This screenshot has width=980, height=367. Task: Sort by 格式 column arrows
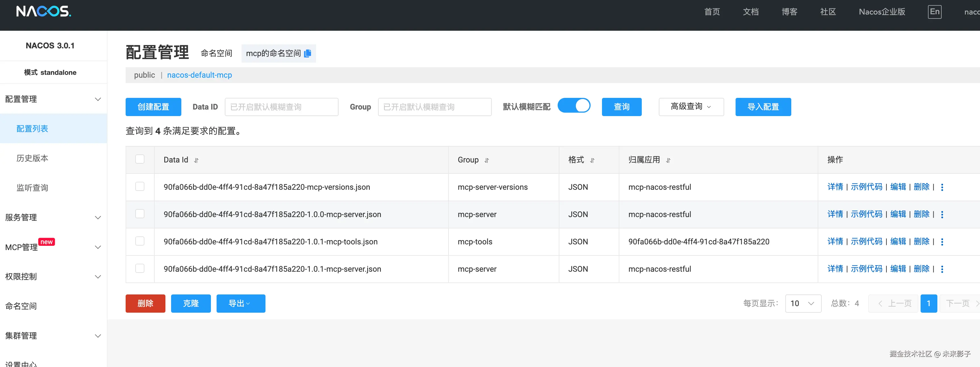[592, 160]
